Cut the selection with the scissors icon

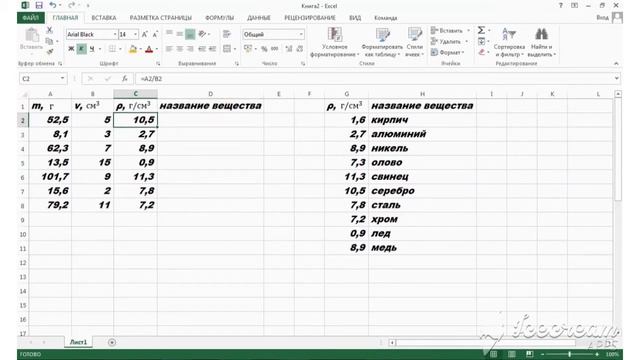coord(49,30)
